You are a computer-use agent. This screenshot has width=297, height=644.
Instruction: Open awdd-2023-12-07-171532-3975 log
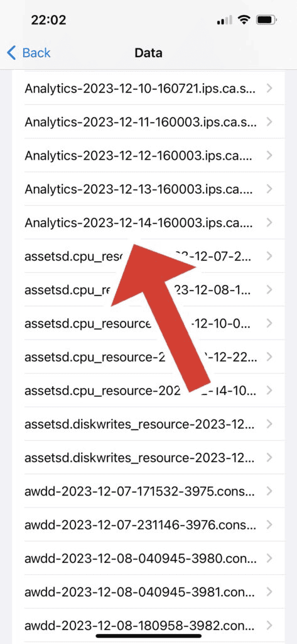tap(148, 491)
